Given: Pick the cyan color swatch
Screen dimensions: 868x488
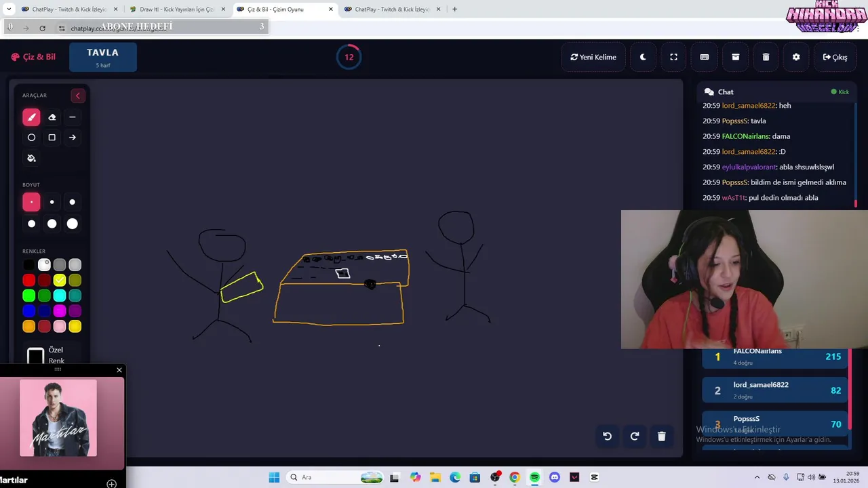Looking at the screenshot, I should [60, 296].
